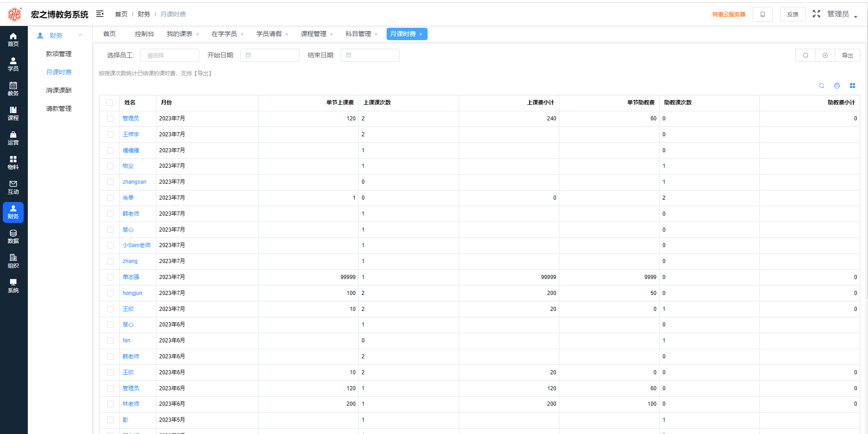Print the table with printer icon
The height and width of the screenshot is (434, 868).
click(837, 86)
